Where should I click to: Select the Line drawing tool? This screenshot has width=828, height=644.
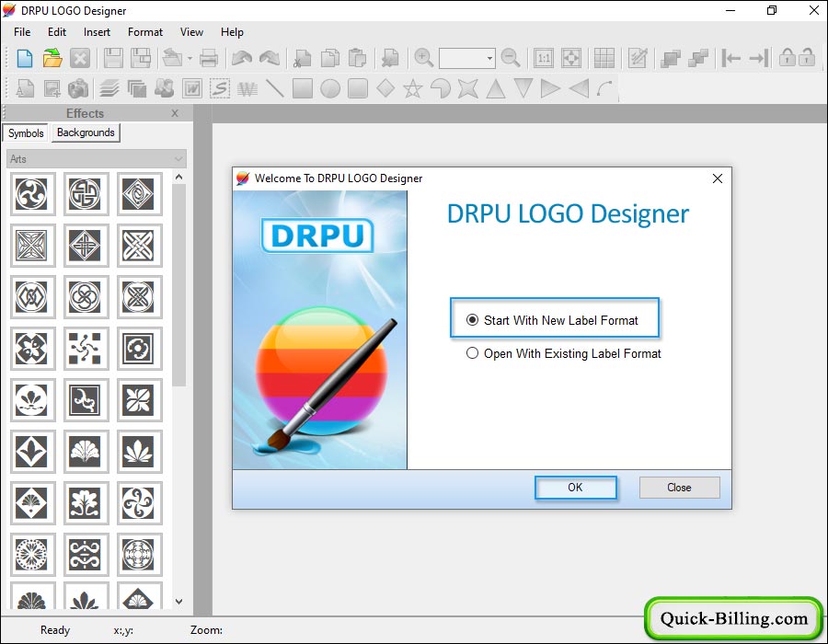point(274,88)
